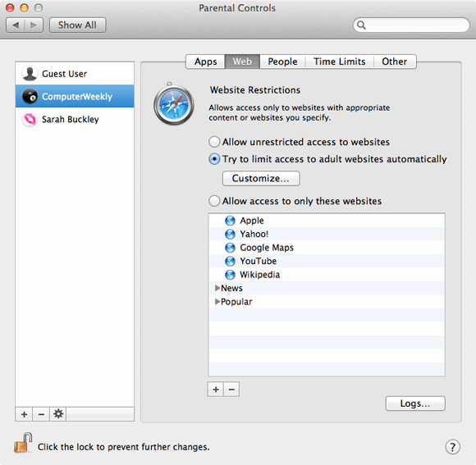The height and width of the screenshot is (465, 476).
Task: Select the Wikipedia website entry
Action: click(327, 275)
